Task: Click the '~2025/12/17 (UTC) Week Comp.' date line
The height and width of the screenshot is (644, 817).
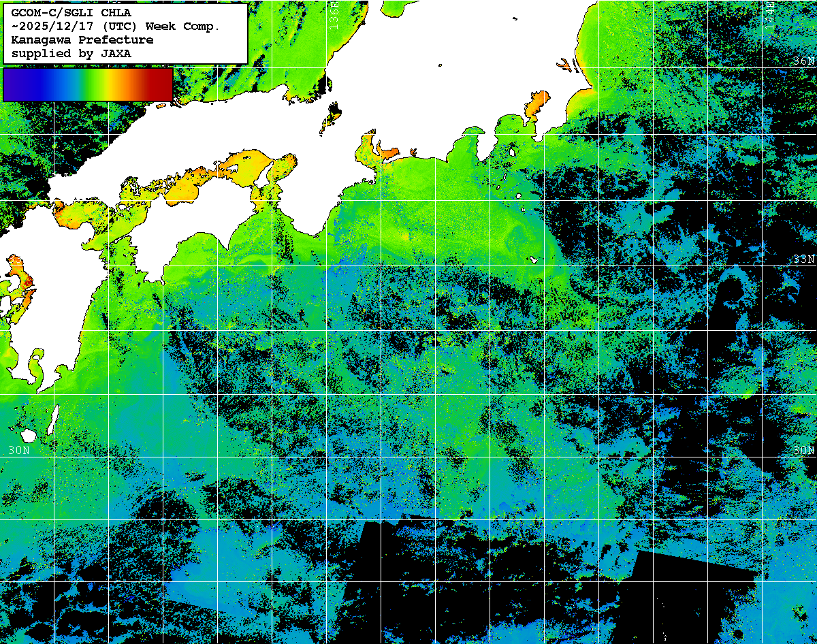Action: (116, 26)
